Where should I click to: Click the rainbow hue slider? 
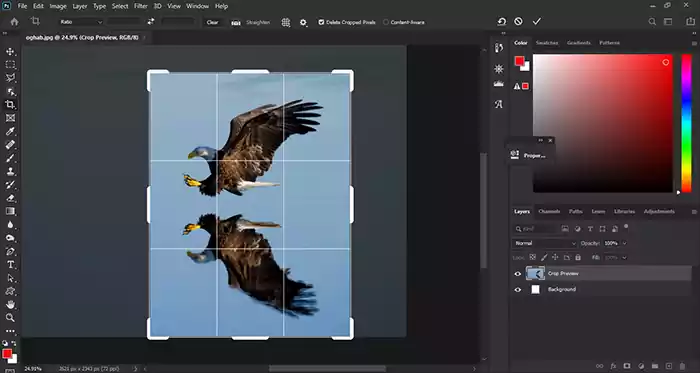click(x=686, y=124)
